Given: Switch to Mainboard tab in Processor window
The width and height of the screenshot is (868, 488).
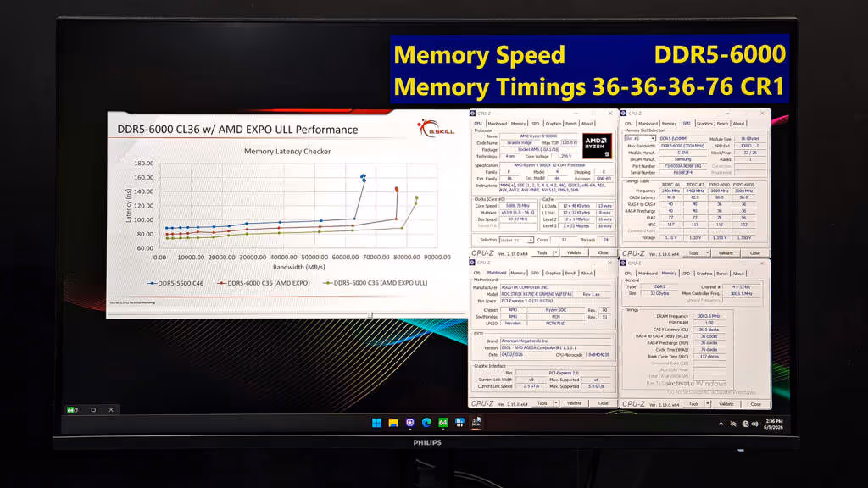Looking at the screenshot, I should click(497, 124).
